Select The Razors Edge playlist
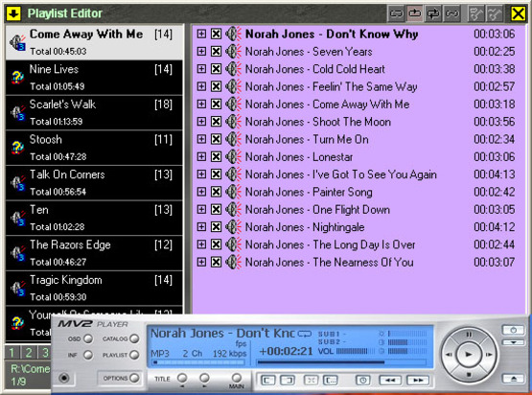532x395 pixels. [94, 253]
